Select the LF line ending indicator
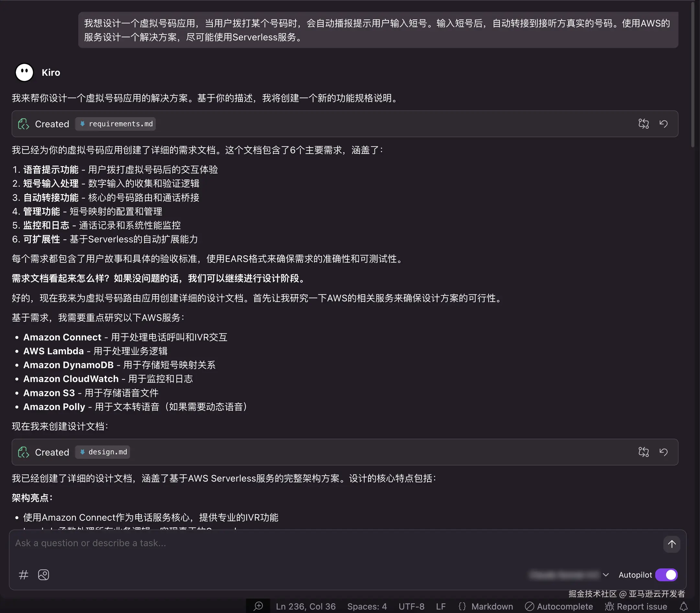Screen dimensions: 700x613 (441, 606)
